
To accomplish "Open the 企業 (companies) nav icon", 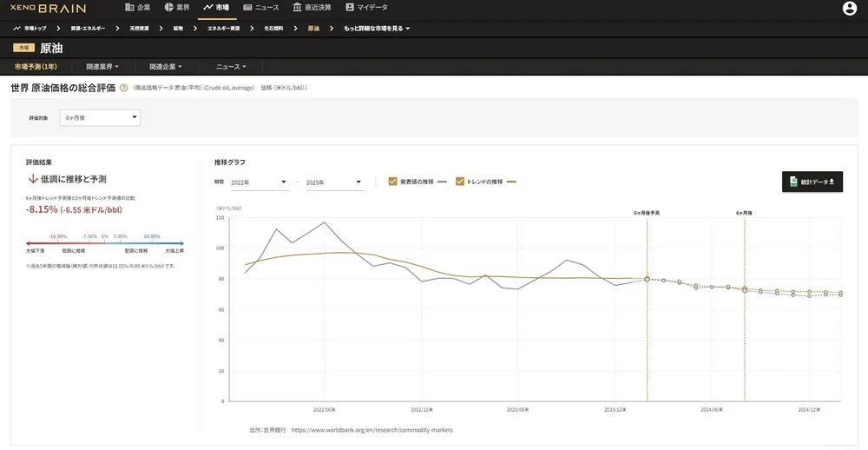I will pos(130,7).
